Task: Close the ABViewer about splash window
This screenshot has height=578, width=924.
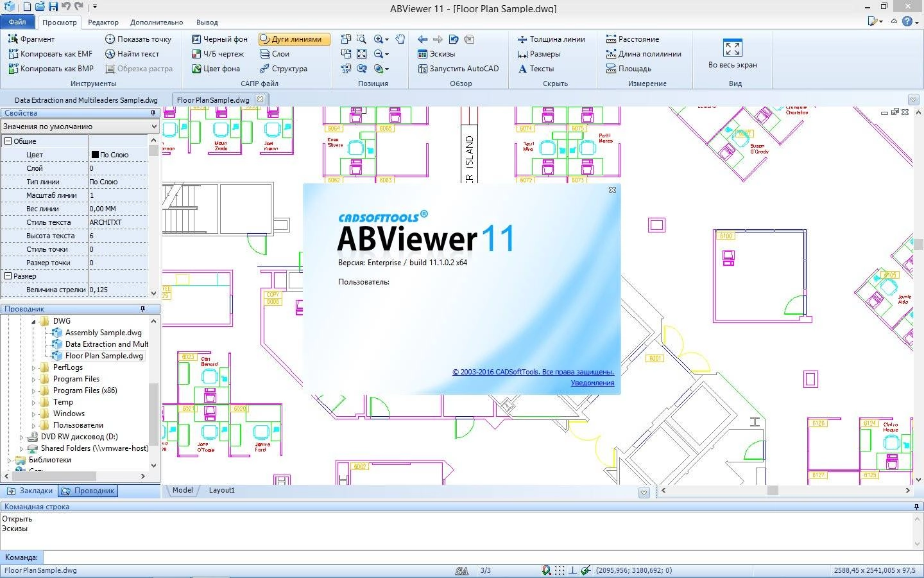Action: tap(612, 189)
